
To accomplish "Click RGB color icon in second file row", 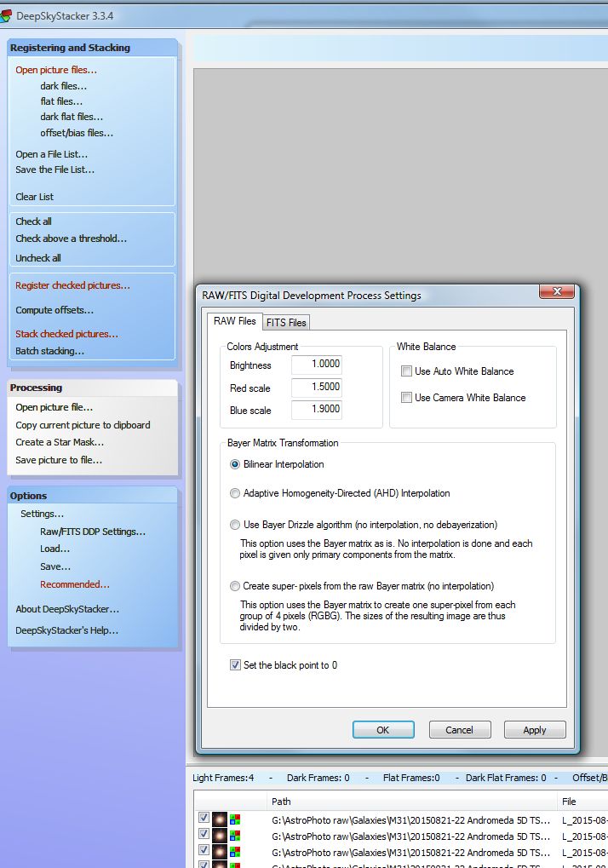I will click(235, 836).
